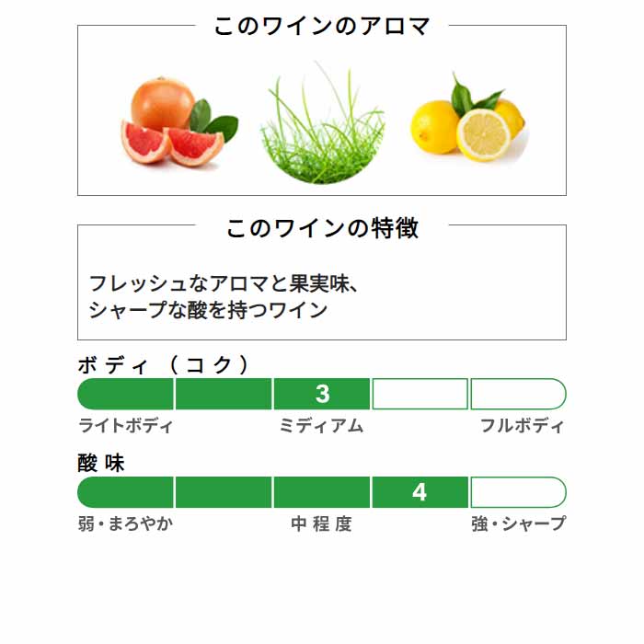
Task: Select fourth empty segment of body bar
Action: (420, 394)
